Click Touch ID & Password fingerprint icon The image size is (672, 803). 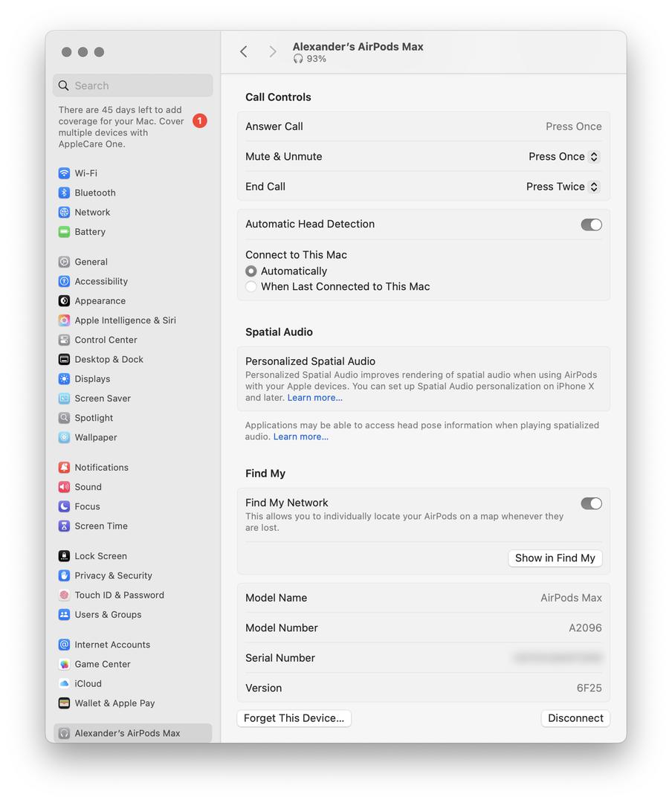(64, 595)
